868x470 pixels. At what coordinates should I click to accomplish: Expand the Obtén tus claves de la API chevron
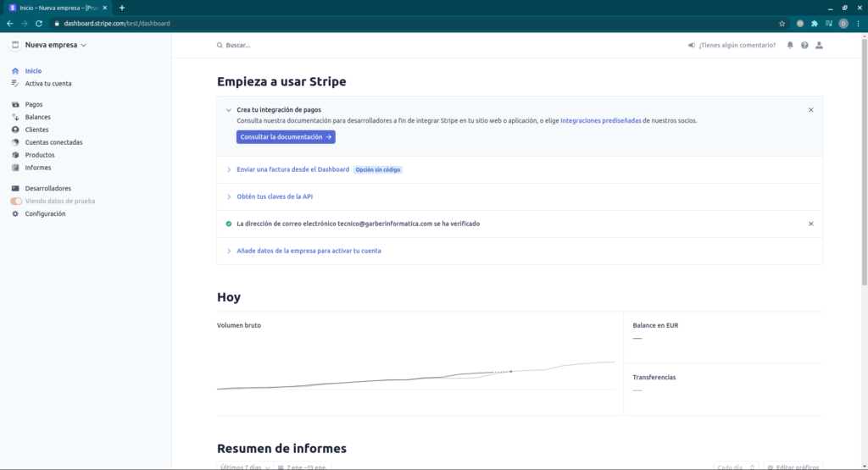pyautogui.click(x=229, y=196)
